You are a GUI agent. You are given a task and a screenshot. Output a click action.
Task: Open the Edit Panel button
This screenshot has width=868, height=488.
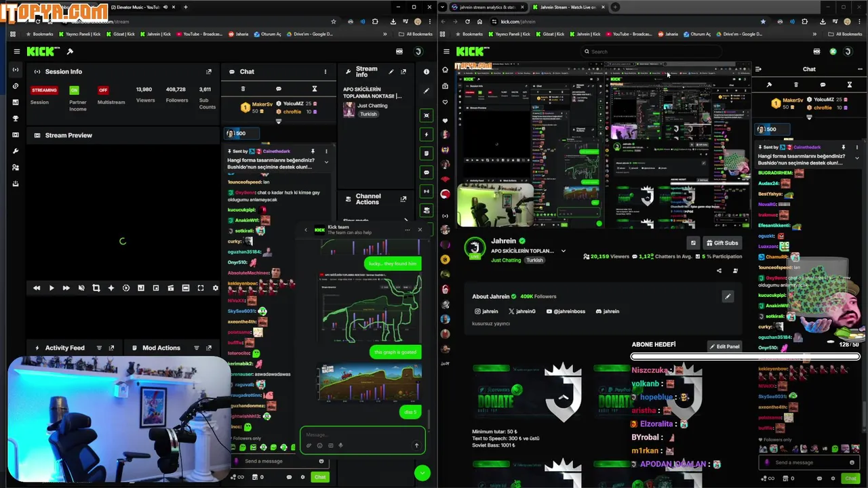pos(724,346)
